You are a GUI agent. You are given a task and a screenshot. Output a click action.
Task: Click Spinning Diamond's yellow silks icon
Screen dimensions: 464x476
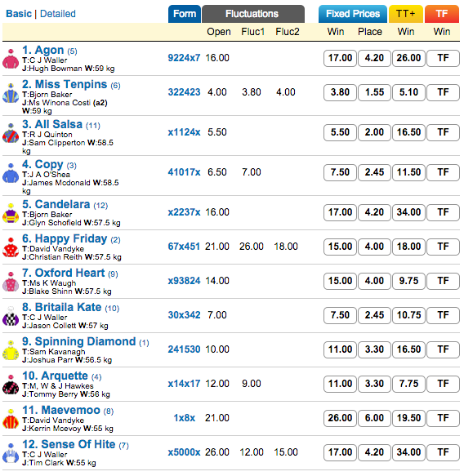pyautogui.click(x=11, y=350)
